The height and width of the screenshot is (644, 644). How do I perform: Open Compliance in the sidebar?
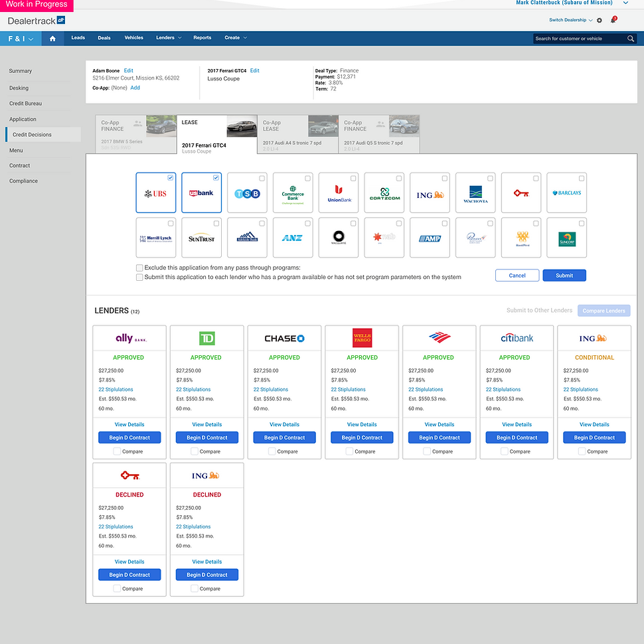click(23, 181)
